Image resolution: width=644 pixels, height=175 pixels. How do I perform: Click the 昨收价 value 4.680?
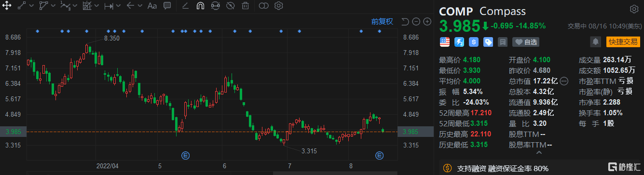542,71
